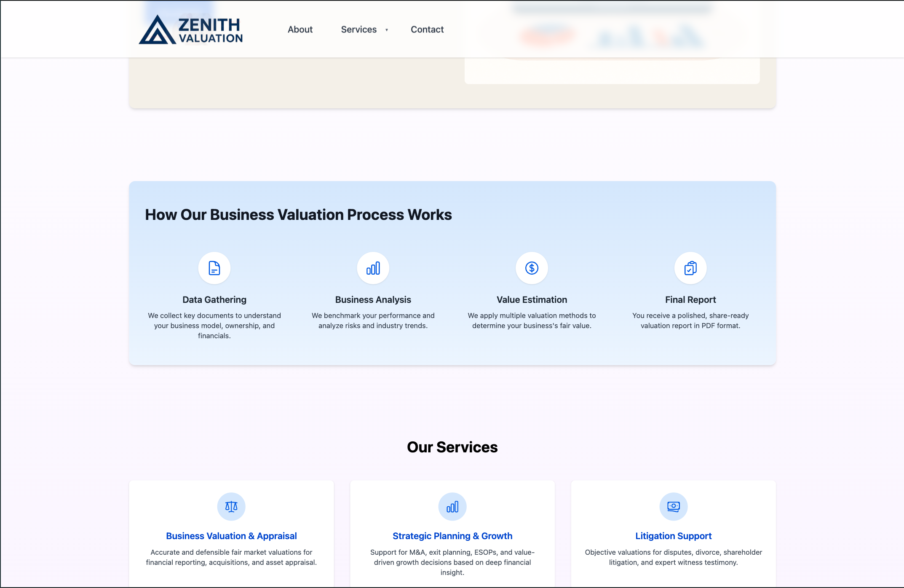The width and height of the screenshot is (904, 588).
Task: Click the Zenith Valuation logo
Action: coord(191,29)
